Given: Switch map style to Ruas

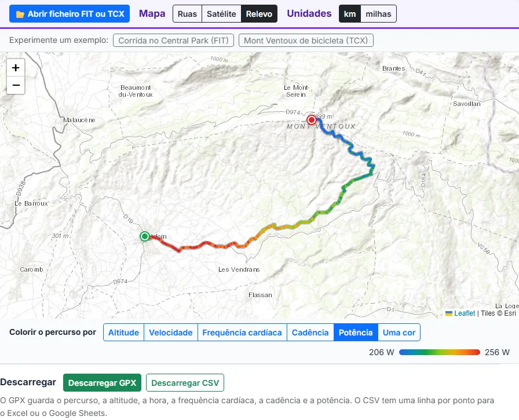Looking at the screenshot, I should click(x=187, y=14).
